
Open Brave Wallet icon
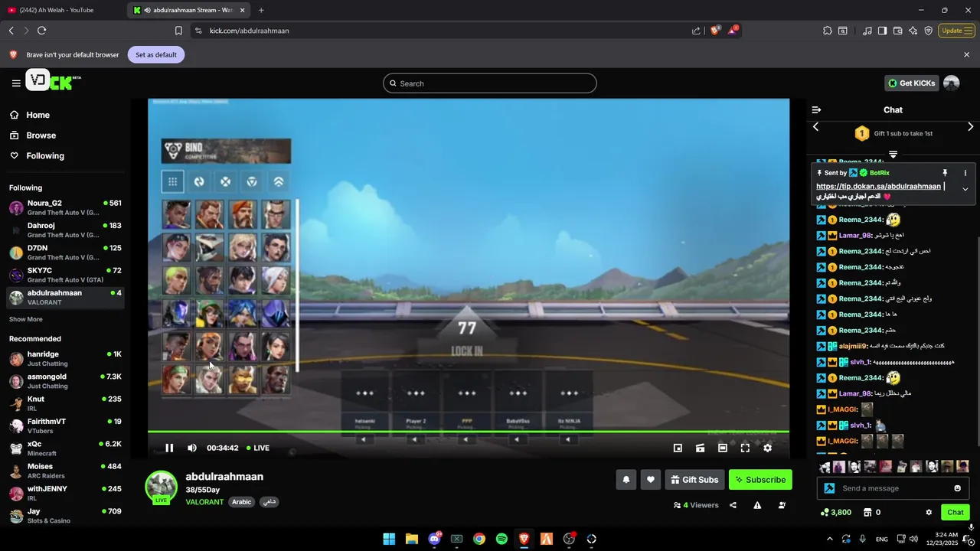tap(898, 31)
